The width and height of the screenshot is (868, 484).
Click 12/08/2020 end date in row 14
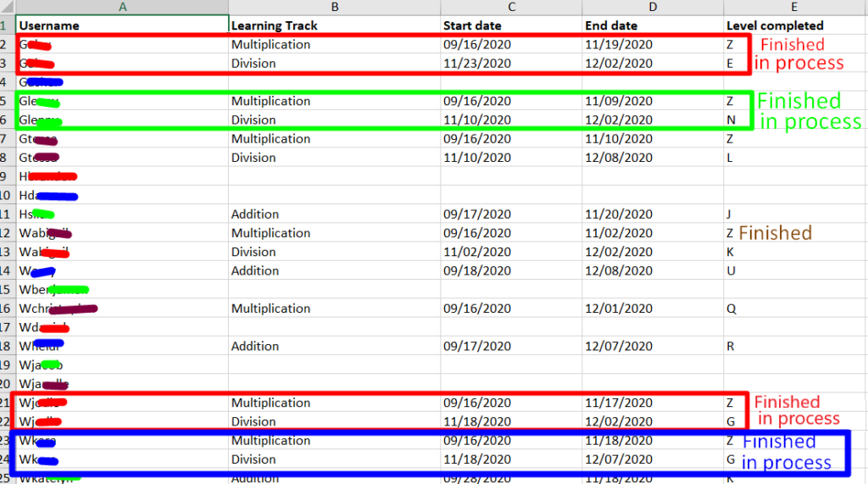(x=653, y=270)
